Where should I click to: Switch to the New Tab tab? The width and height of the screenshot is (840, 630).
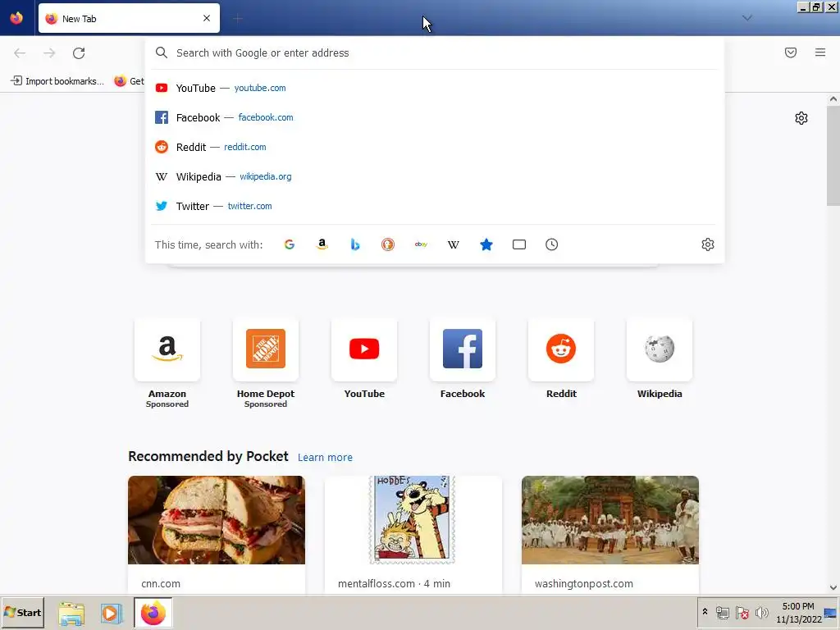coord(129,18)
